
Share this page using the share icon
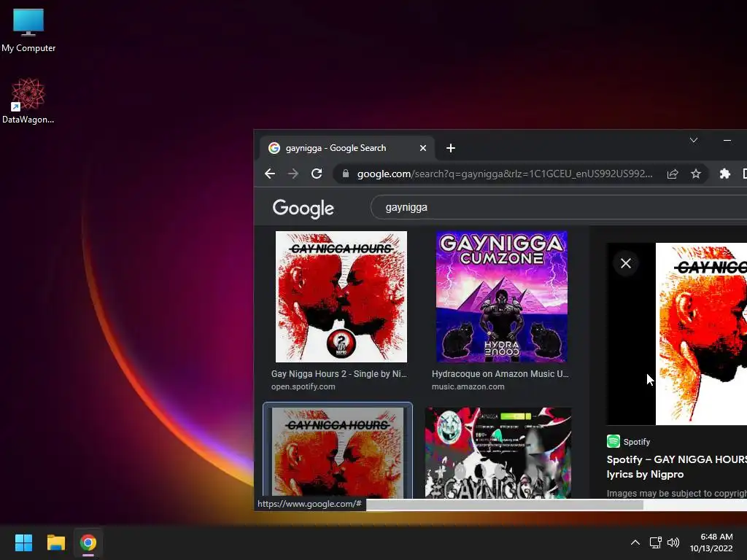pos(672,174)
